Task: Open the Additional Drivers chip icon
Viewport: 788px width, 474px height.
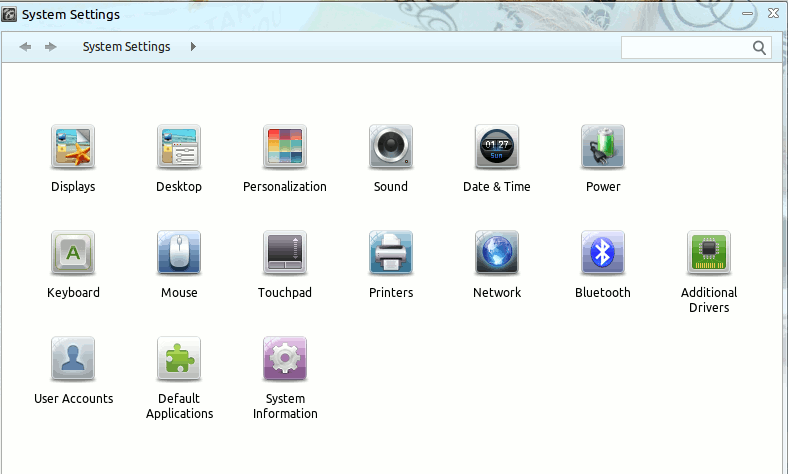Action: [709, 253]
